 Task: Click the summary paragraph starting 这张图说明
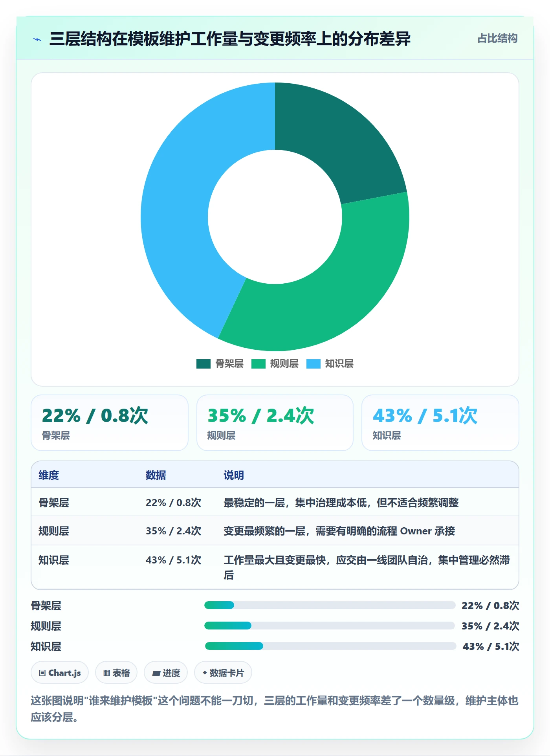[x=275, y=709]
